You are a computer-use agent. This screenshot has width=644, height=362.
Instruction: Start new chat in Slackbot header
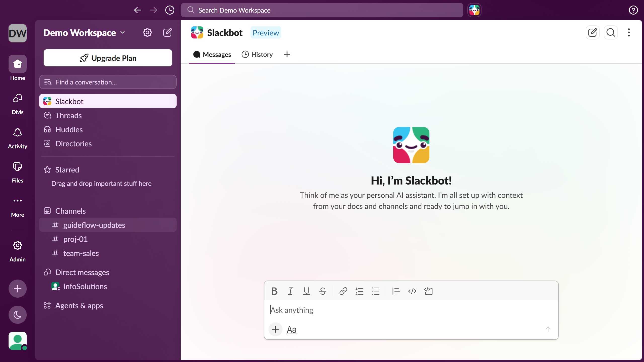point(593,32)
